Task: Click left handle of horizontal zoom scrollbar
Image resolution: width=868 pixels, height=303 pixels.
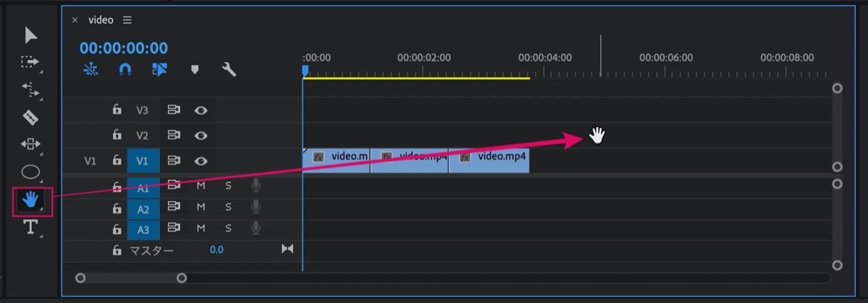Action: (80, 278)
